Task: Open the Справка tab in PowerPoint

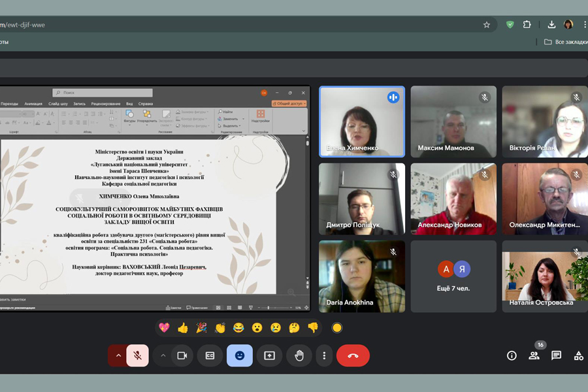Action: 146,104
